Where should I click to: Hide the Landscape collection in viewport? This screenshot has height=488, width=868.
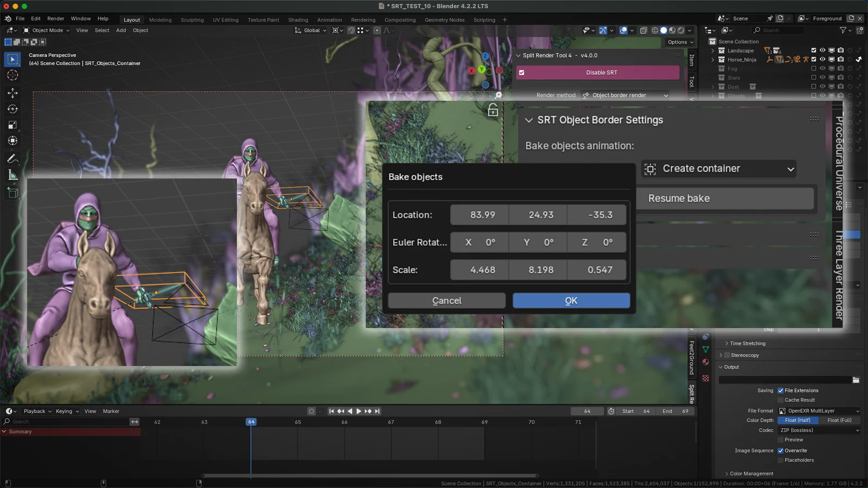coord(823,50)
